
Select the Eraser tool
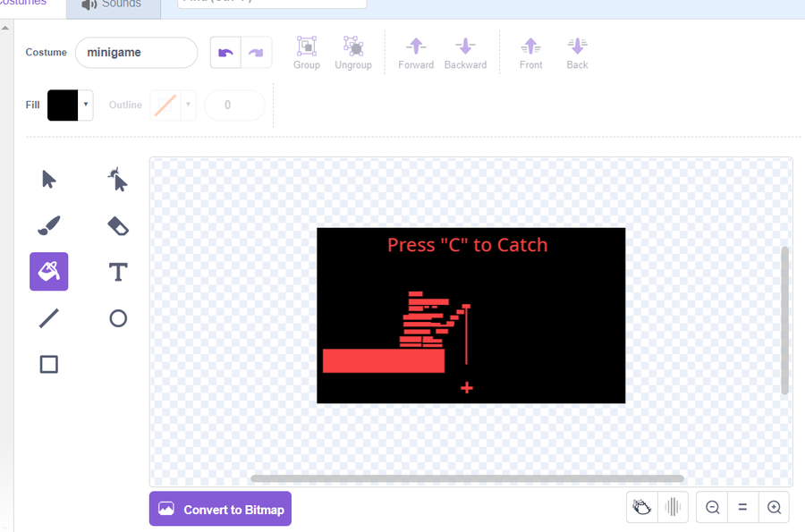(x=118, y=225)
